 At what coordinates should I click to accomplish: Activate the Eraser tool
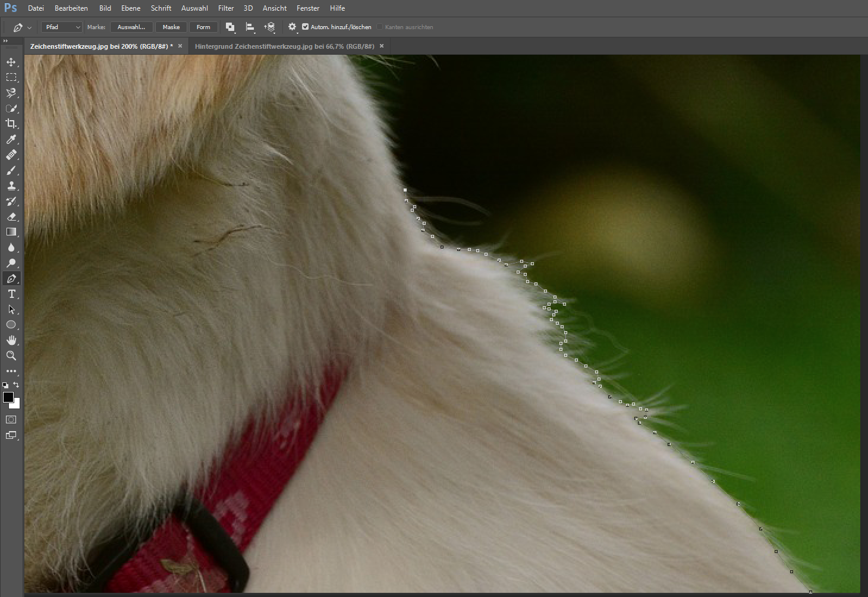[x=11, y=216]
